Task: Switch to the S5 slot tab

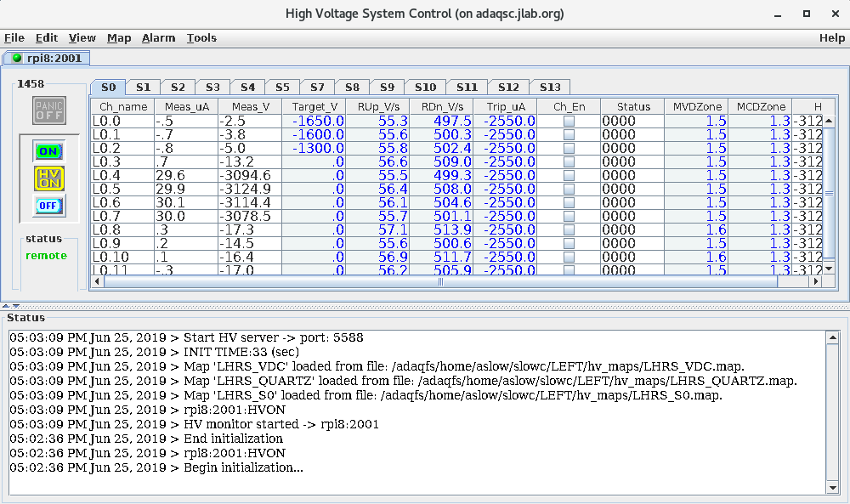Action: point(282,88)
